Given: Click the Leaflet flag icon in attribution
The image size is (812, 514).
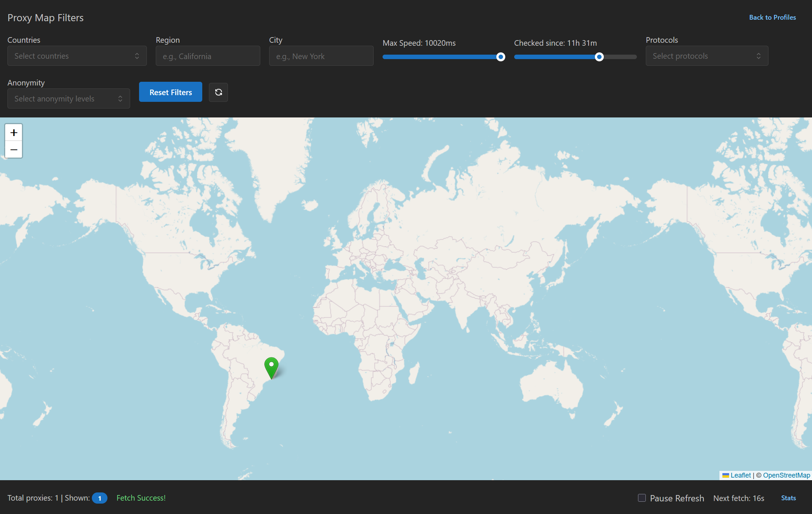Looking at the screenshot, I should pos(725,475).
